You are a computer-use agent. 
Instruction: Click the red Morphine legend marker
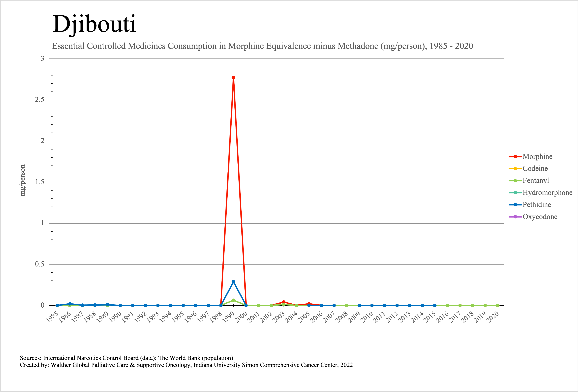(x=515, y=157)
